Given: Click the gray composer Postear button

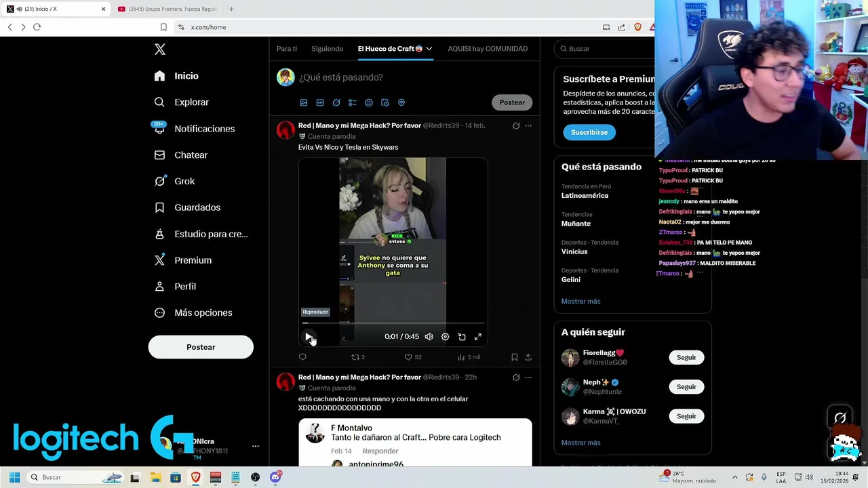Looking at the screenshot, I should click(512, 102).
